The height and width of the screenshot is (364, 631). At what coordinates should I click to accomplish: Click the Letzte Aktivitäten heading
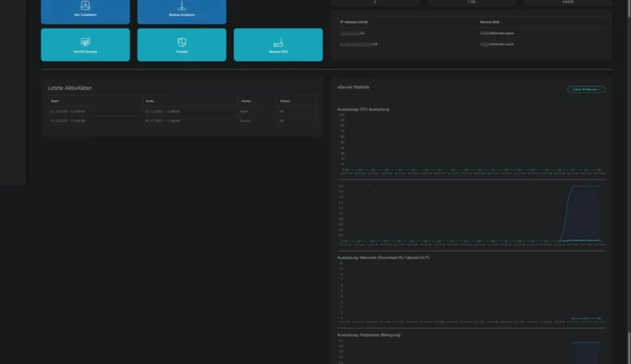(70, 87)
